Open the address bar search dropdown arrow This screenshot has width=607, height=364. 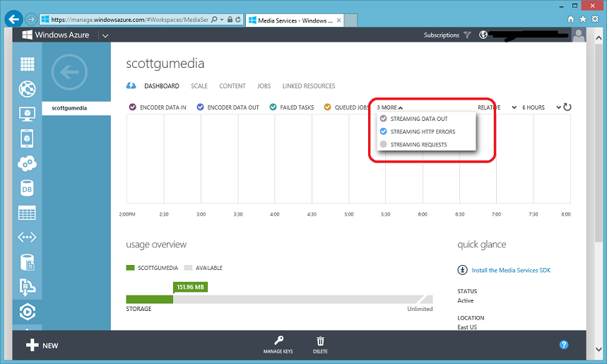(x=222, y=19)
